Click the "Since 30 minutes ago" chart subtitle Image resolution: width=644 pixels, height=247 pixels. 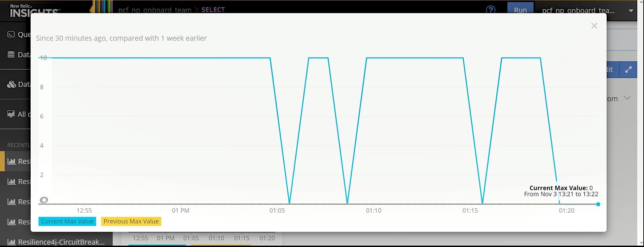pos(121,38)
